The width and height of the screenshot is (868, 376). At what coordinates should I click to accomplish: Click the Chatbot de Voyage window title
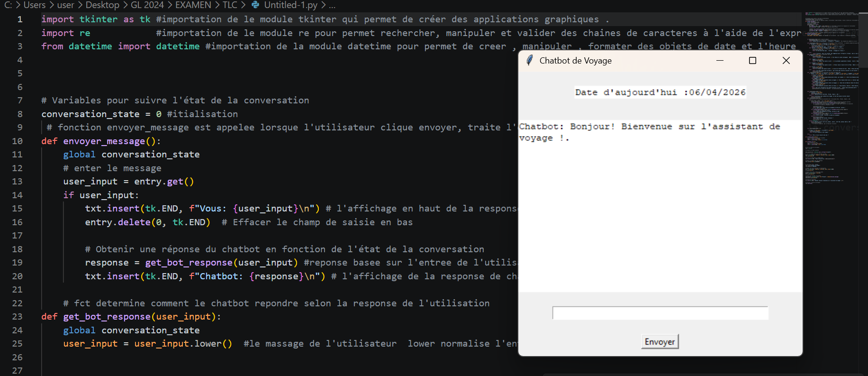pyautogui.click(x=576, y=61)
